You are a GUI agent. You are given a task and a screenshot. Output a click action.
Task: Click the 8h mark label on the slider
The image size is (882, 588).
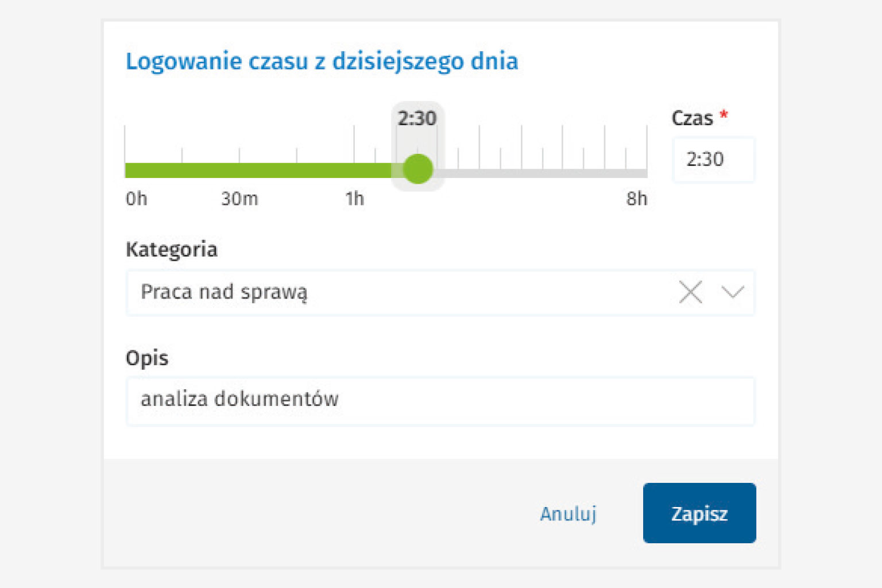(636, 199)
